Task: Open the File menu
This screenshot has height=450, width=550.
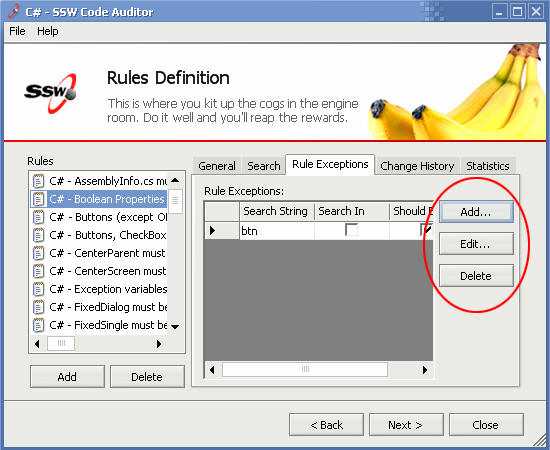Action: [17, 31]
